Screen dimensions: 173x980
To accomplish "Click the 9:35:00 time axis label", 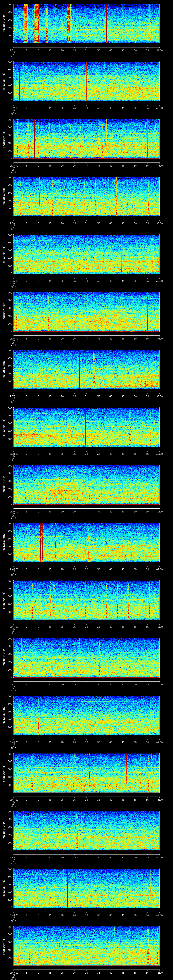I will point(14,281).
